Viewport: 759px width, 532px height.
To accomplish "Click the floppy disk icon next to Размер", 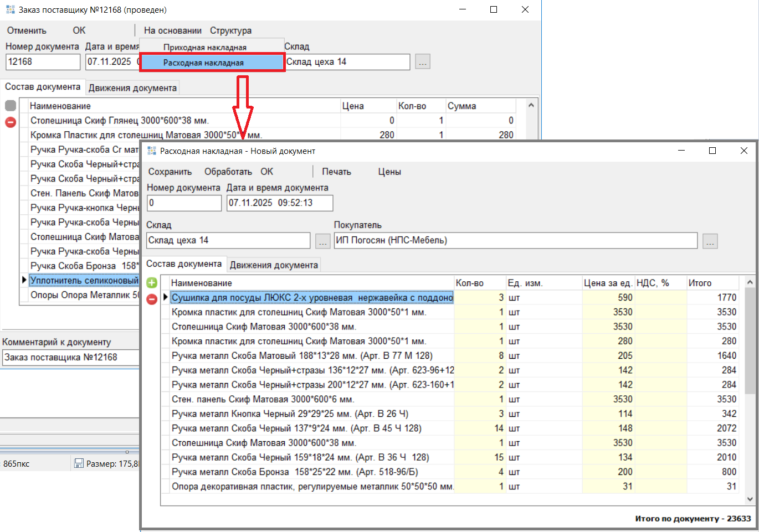I will click(x=79, y=463).
